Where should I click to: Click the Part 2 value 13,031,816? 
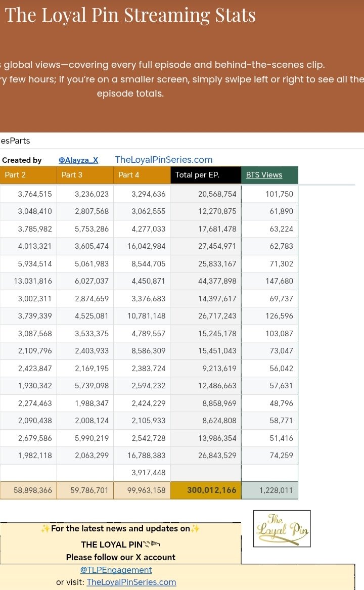28,281
